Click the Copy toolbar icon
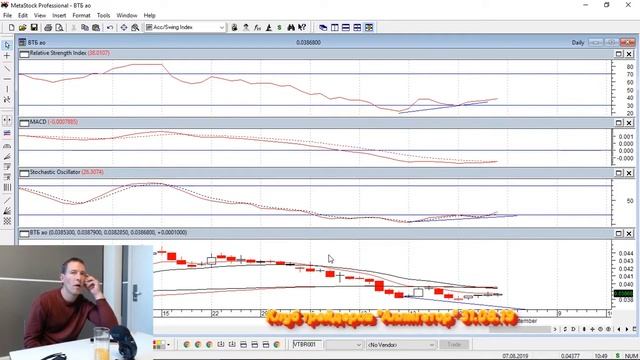Viewport: 640px width, 360px height. 85,27
